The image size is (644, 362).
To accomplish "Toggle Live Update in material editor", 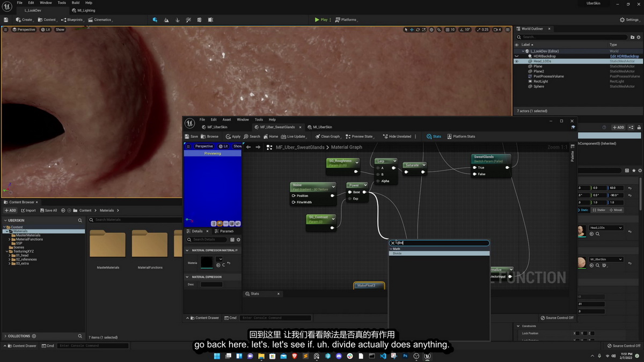I will pos(294,136).
